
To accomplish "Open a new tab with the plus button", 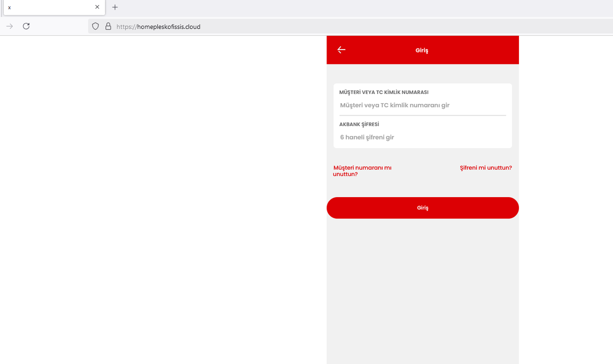I will (x=115, y=7).
